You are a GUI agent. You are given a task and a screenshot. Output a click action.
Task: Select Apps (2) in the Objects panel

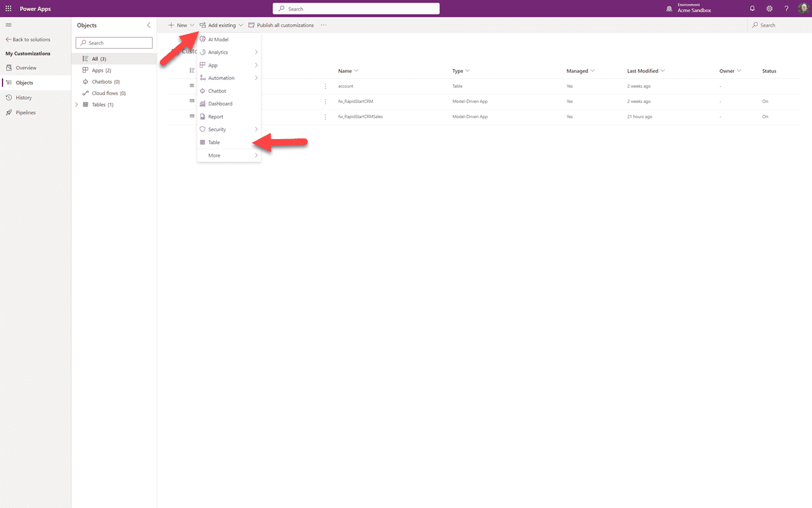click(x=100, y=70)
